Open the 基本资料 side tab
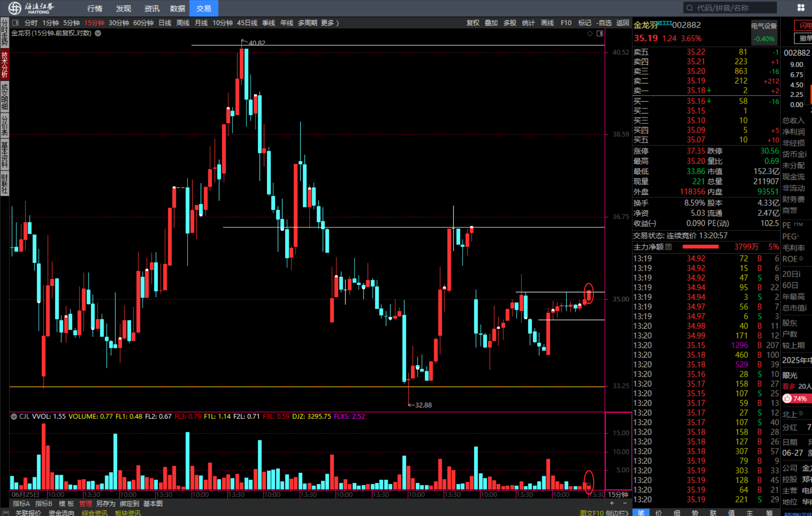 point(5,155)
